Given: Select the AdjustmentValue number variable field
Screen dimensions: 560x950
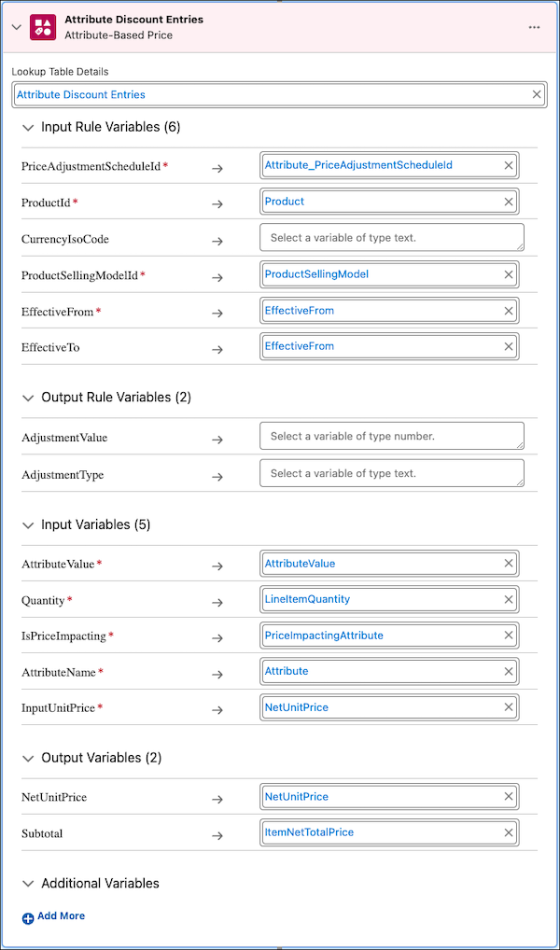Looking at the screenshot, I should (390, 435).
